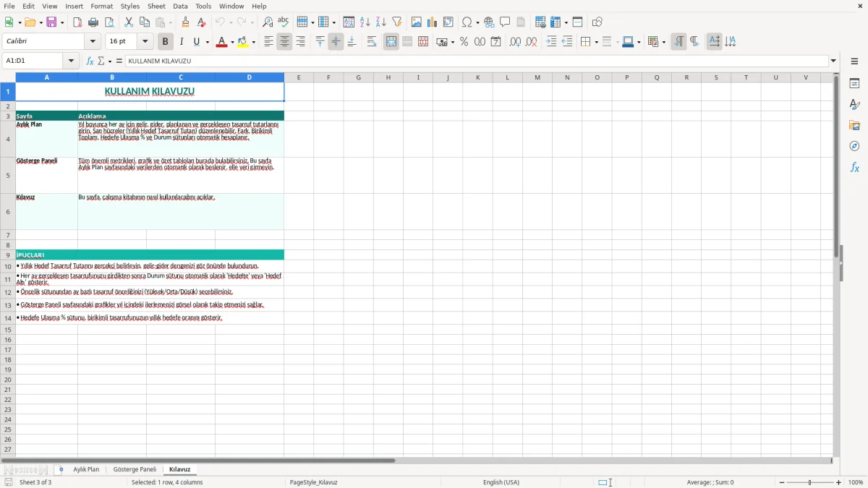The width and height of the screenshot is (868, 488).
Task: Apply the yellow Background Color swatch
Action: coord(243,42)
